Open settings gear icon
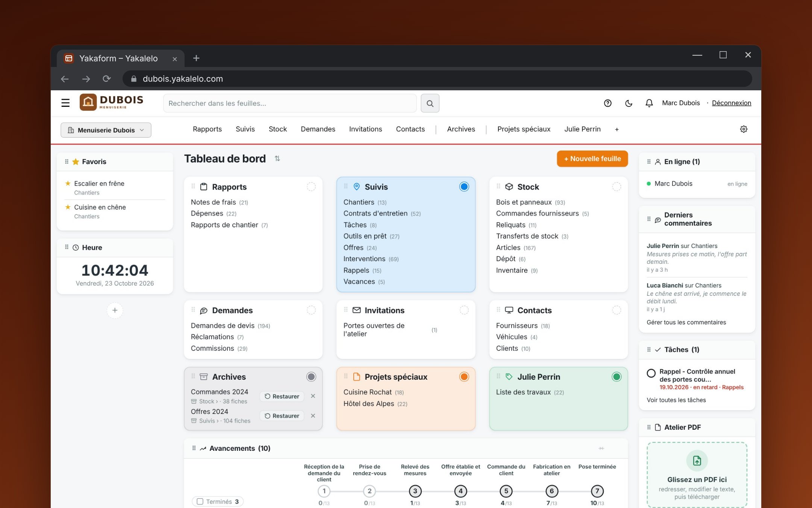812x508 pixels. 744,129
